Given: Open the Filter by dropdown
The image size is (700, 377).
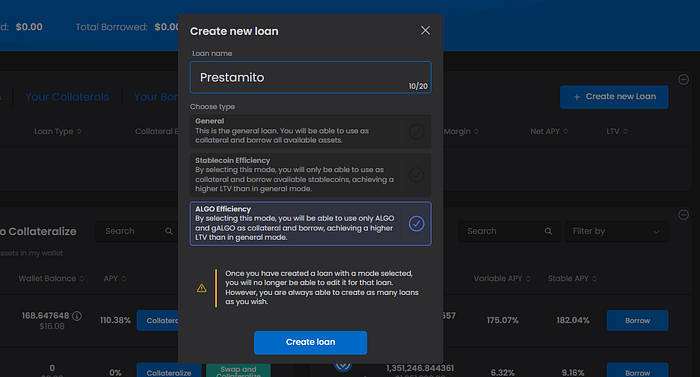Looking at the screenshot, I should pyautogui.click(x=617, y=231).
